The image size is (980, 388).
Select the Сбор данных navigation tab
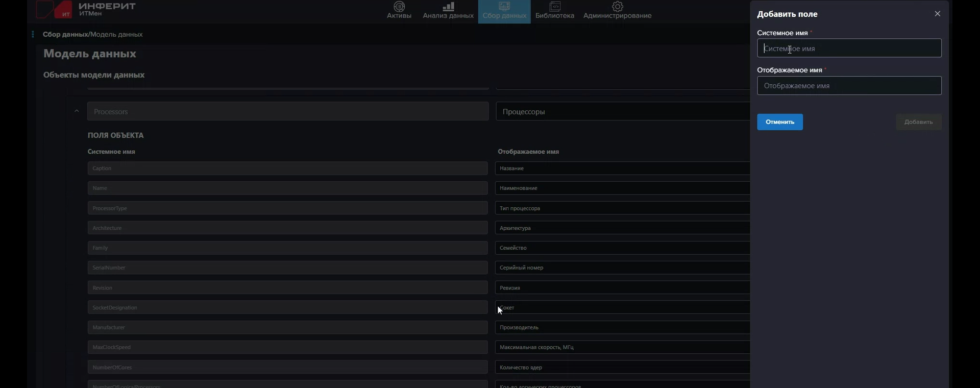point(504,11)
